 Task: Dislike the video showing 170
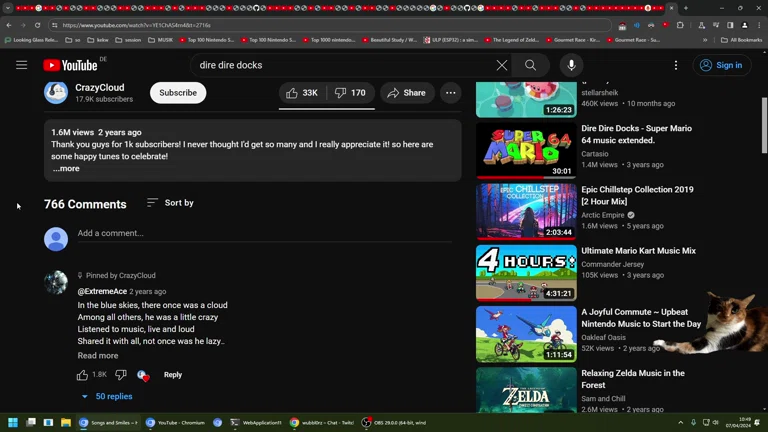pos(350,93)
